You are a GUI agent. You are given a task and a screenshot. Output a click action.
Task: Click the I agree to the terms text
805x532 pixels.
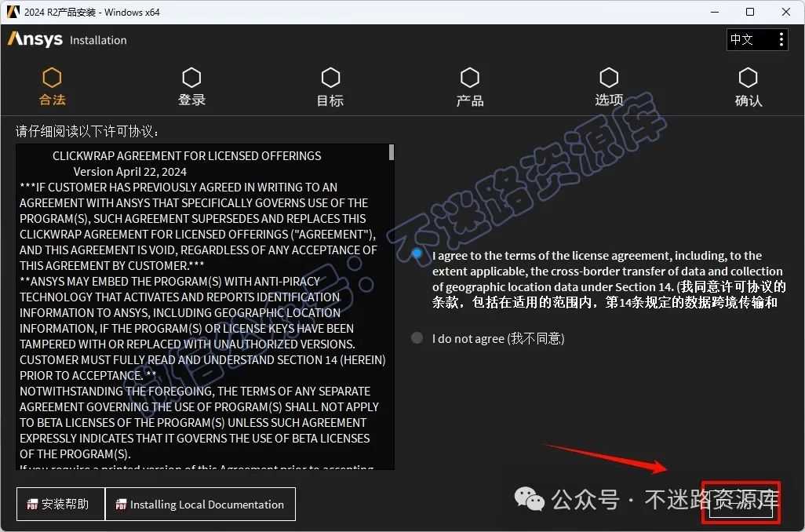[608, 279]
